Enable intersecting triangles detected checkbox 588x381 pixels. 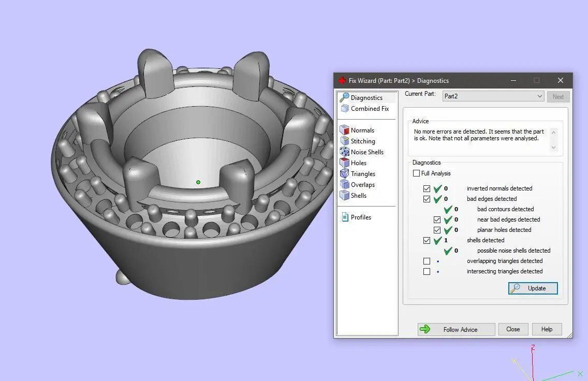coord(427,271)
